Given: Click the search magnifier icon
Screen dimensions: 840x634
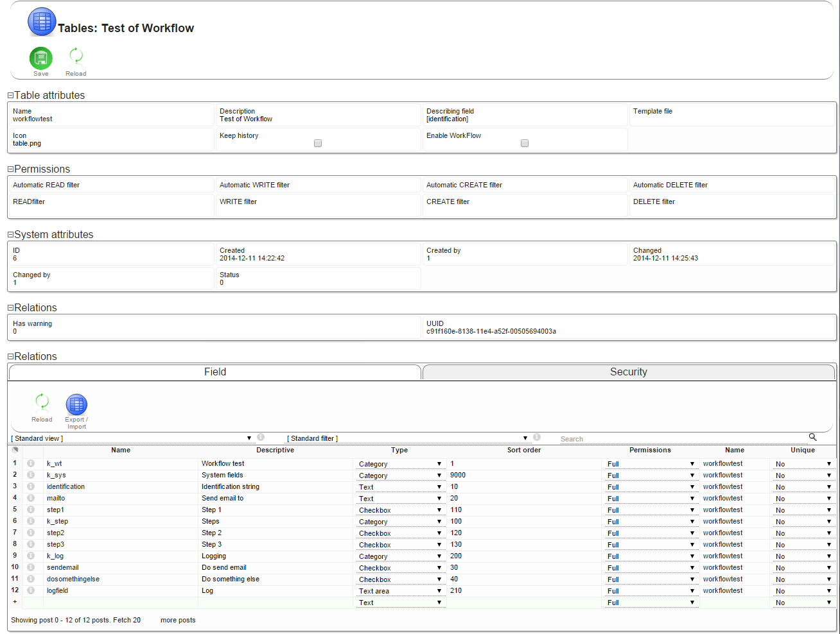Looking at the screenshot, I should [x=812, y=437].
